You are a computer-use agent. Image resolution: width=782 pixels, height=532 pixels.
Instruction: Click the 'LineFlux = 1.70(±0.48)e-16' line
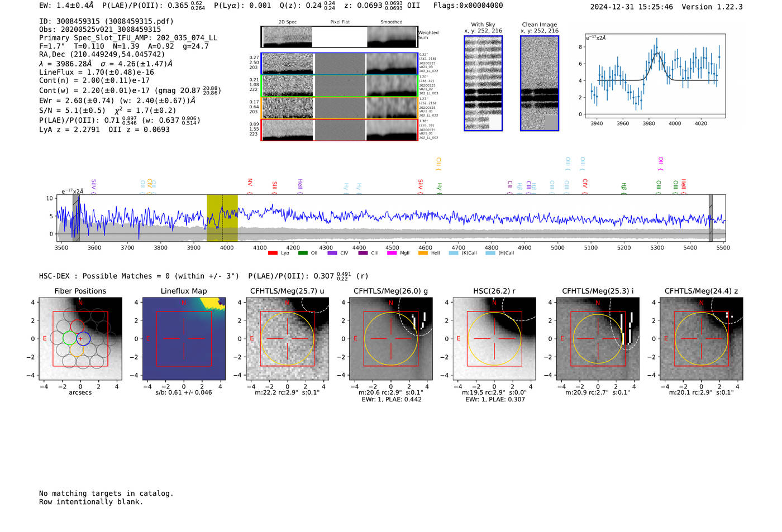tap(97, 73)
